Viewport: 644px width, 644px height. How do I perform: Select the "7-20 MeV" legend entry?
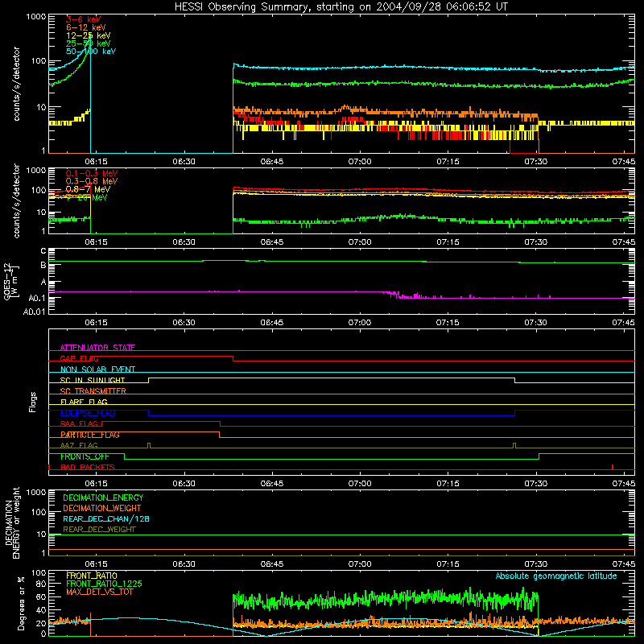tap(87, 197)
